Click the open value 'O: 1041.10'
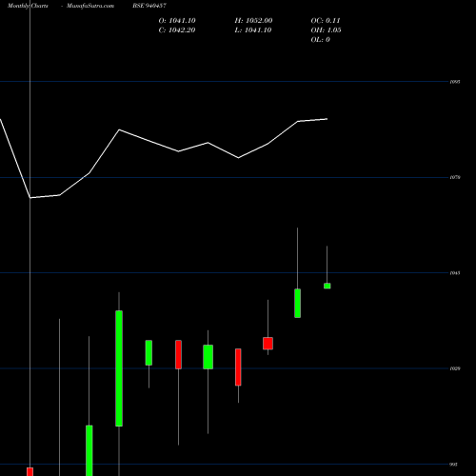This screenshot has height=476, width=476. tap(177, 21)
